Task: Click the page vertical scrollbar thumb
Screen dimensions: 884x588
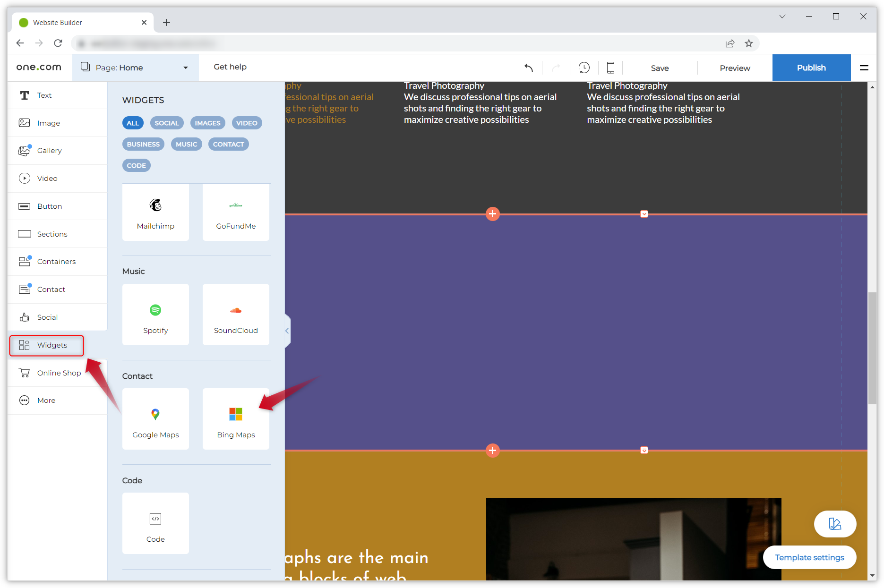Action: click(872, 348)
